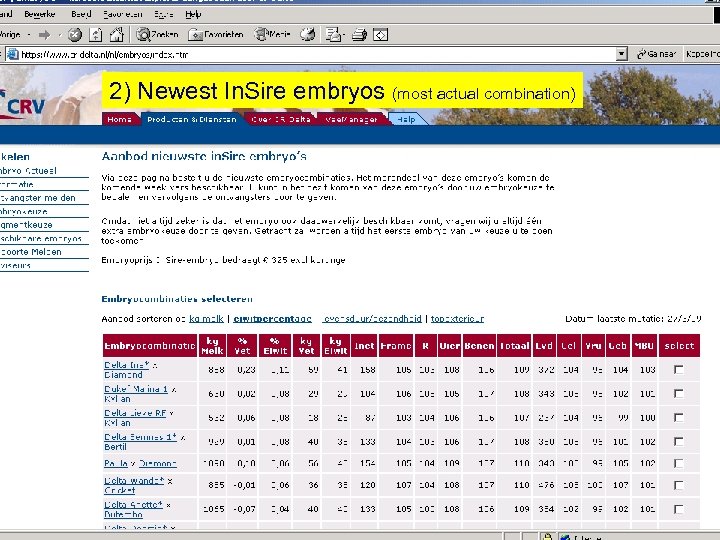Open the Favorieten toolbar button
The height and width of the screenshot is (540, 720).
(216, 34)
